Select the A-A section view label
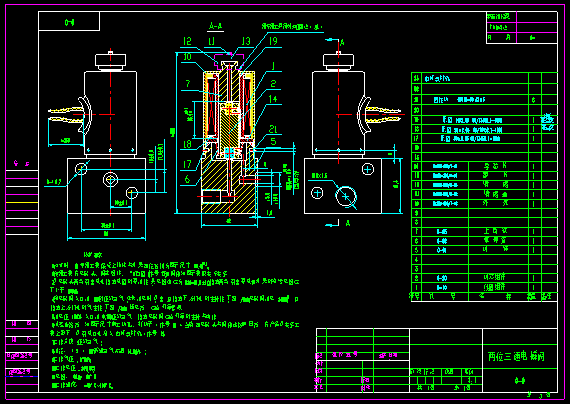The image size is (570, 404). (216, 26)
